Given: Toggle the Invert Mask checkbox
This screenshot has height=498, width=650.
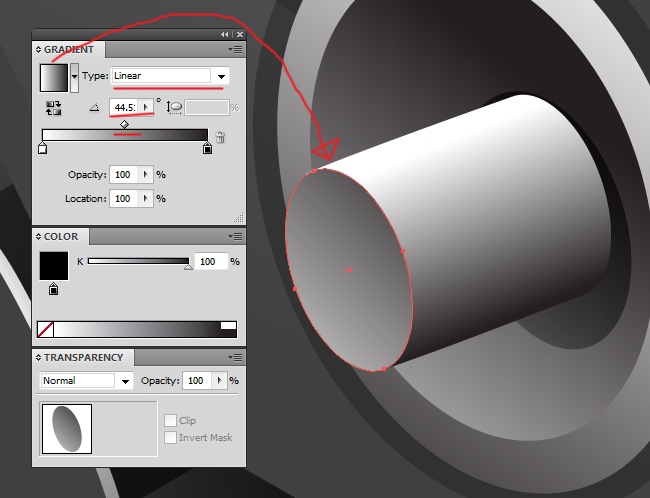Looking at the screenshot, I should pos(170,437).
